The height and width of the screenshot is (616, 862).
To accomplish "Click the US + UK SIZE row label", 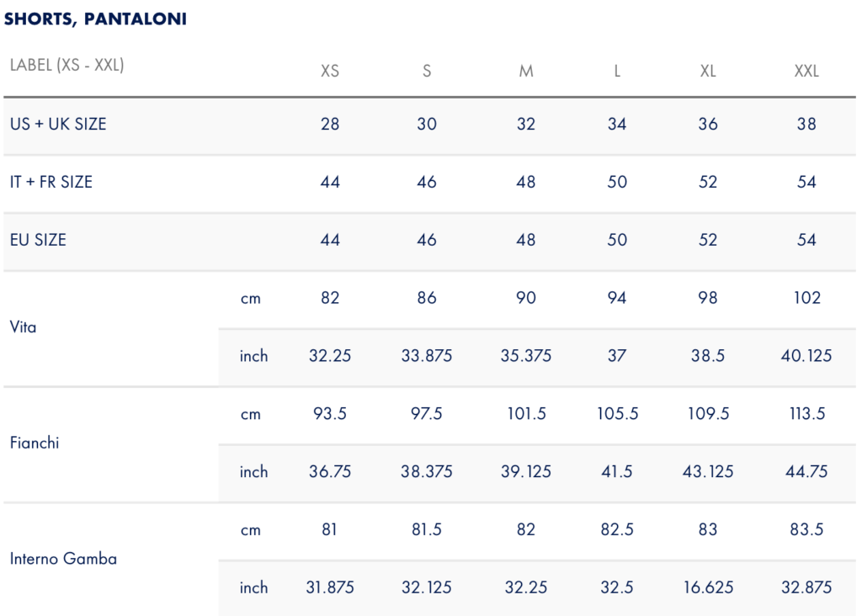I will coord(58,125).
